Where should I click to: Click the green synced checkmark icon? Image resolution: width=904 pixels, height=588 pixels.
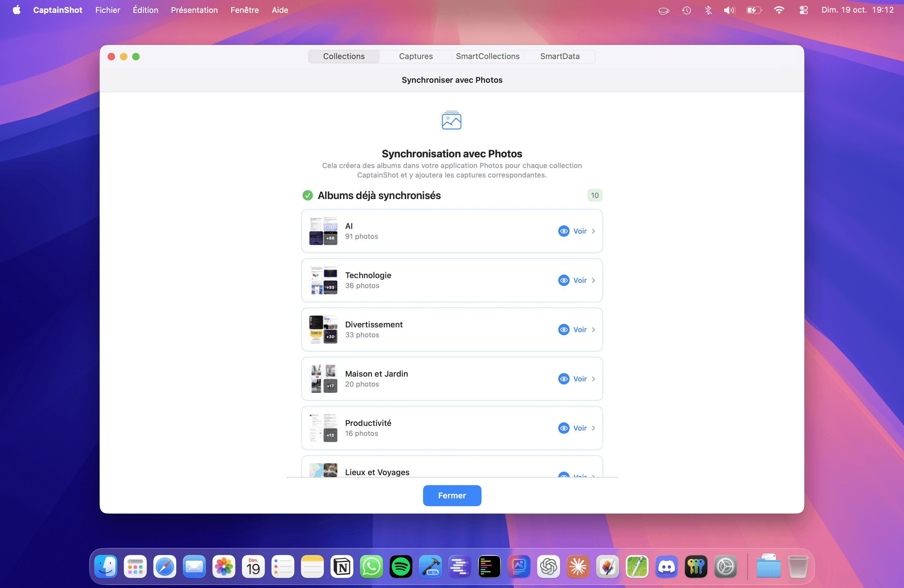(307, 195)
